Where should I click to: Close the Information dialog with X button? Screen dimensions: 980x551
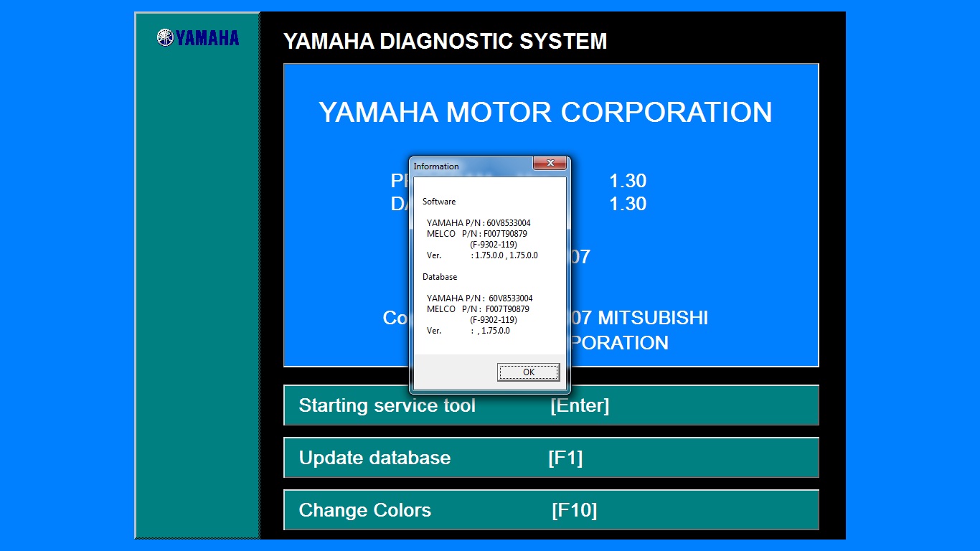tap(550, 164)
